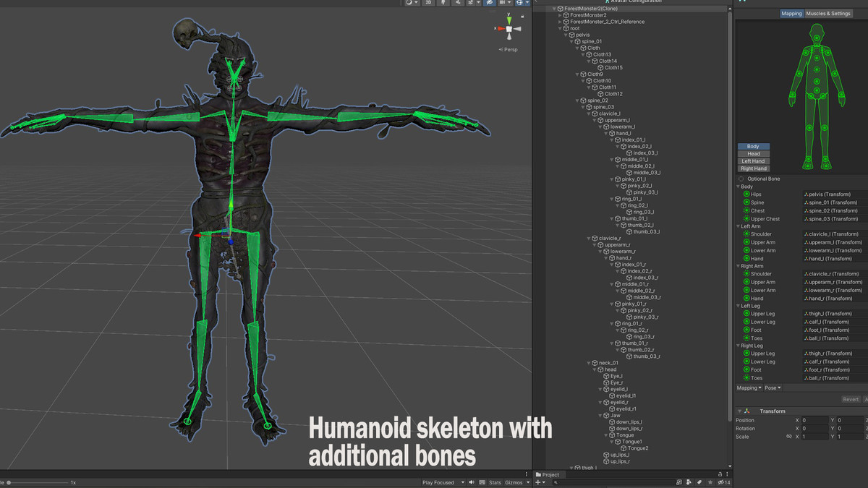Collapse the Transform component
The height and width of the screenshot is (488, 868).
739,411
